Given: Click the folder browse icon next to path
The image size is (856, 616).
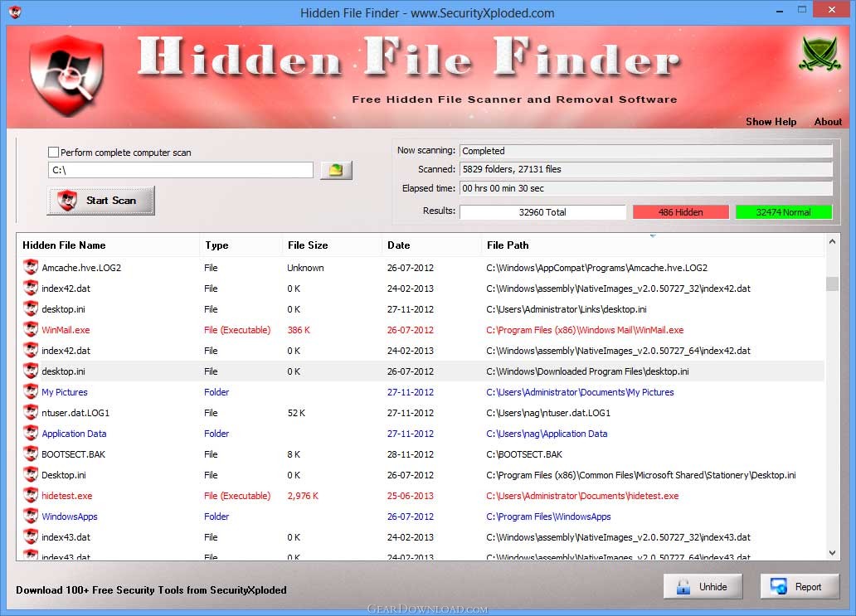Looking at the screenshot, I should (x=336, y=170).
